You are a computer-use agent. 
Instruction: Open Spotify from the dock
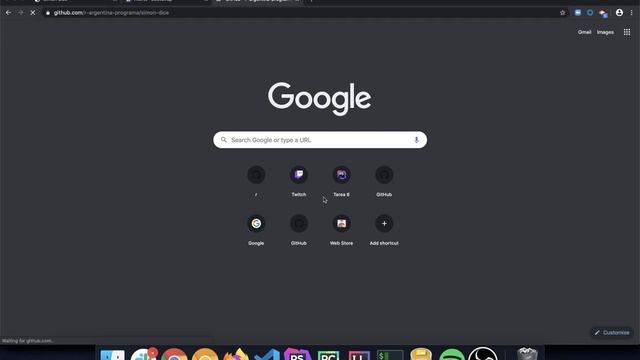[452, 354]
